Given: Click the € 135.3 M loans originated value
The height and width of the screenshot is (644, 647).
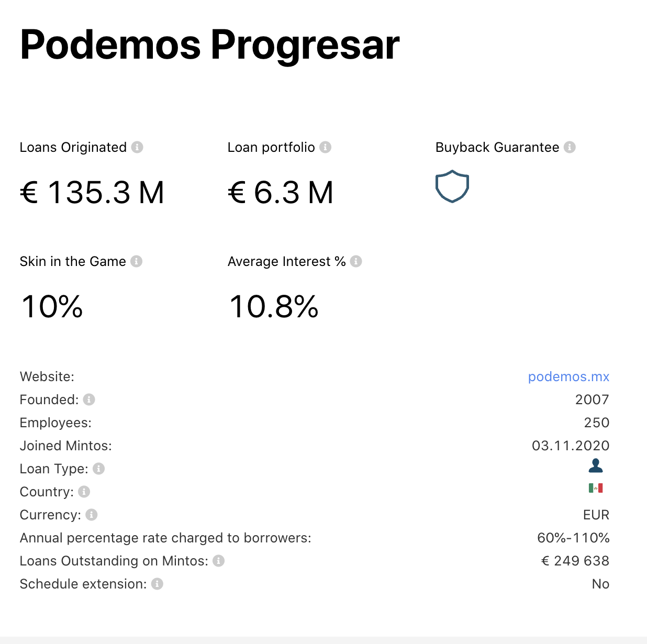Looking at the screenshot, I should click(92, 192).
